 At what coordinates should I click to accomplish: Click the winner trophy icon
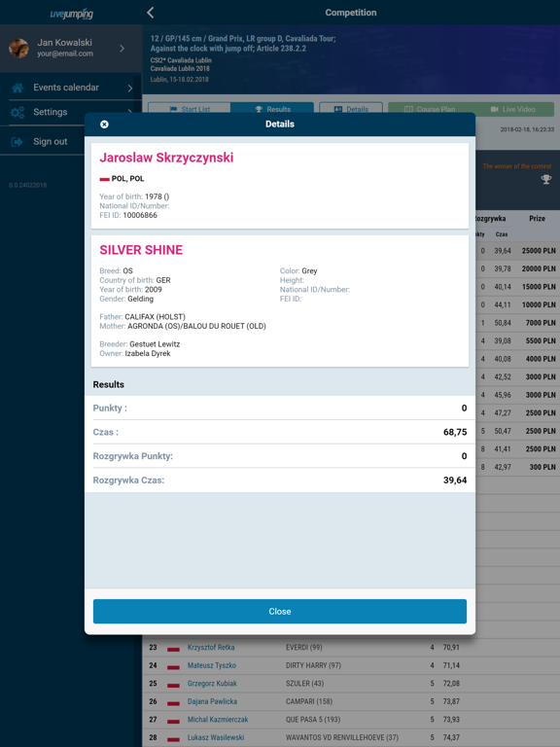(546, 179)
